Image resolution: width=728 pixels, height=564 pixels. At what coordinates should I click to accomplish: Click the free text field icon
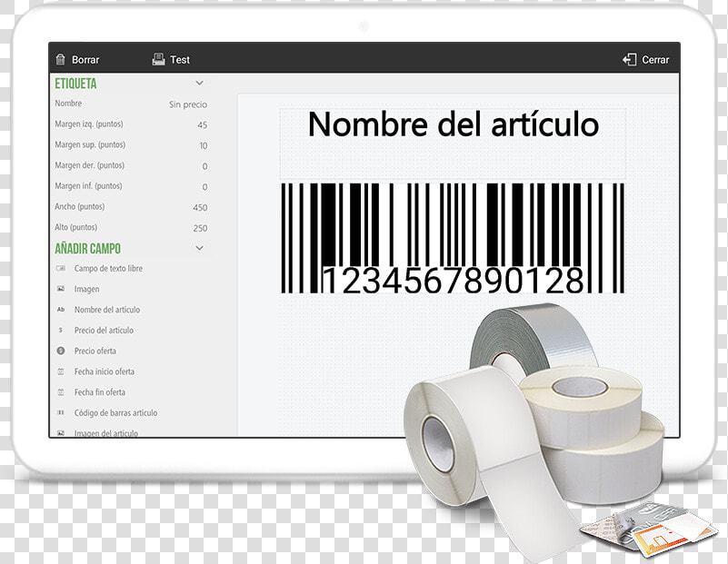pos(61,268)
